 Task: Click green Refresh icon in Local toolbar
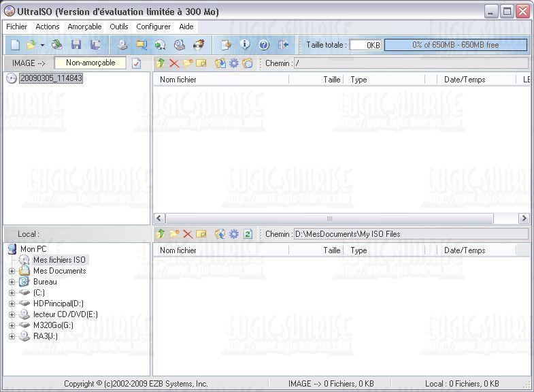point(248,234)
